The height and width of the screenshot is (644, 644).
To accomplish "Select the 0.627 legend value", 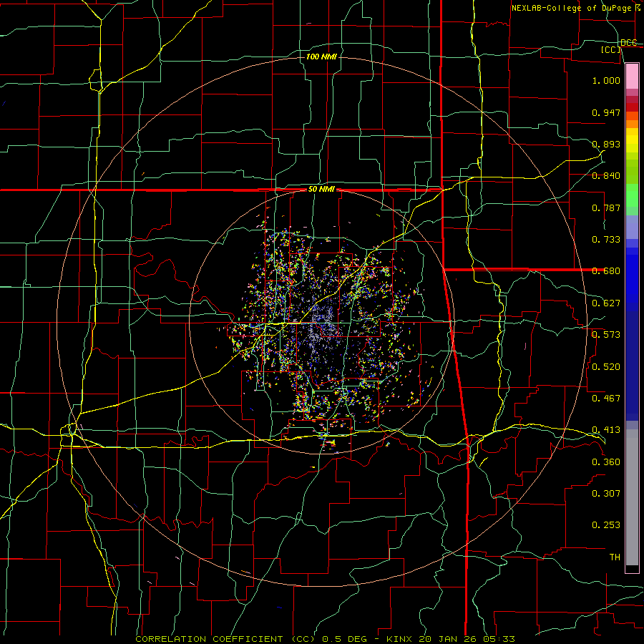I will click(606, 303).
